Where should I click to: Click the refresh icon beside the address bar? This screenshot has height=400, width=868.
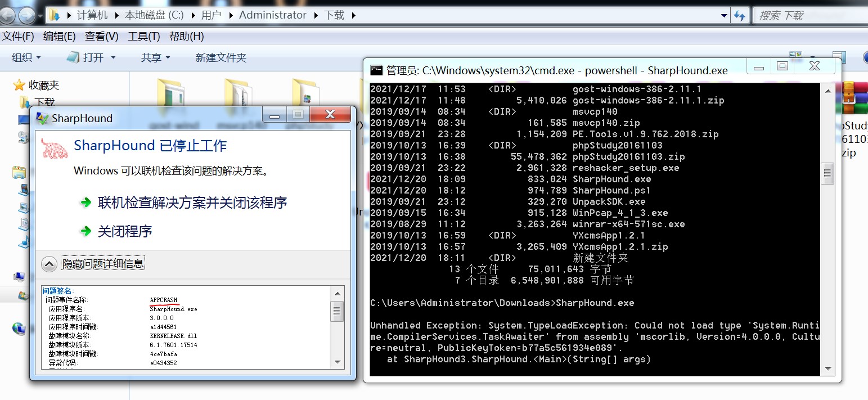741,15
